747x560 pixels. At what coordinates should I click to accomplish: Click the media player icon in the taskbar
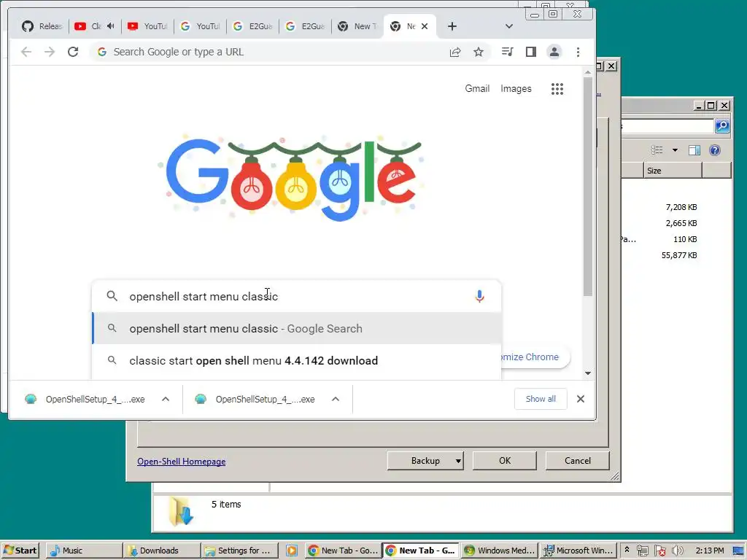point(292,551)
